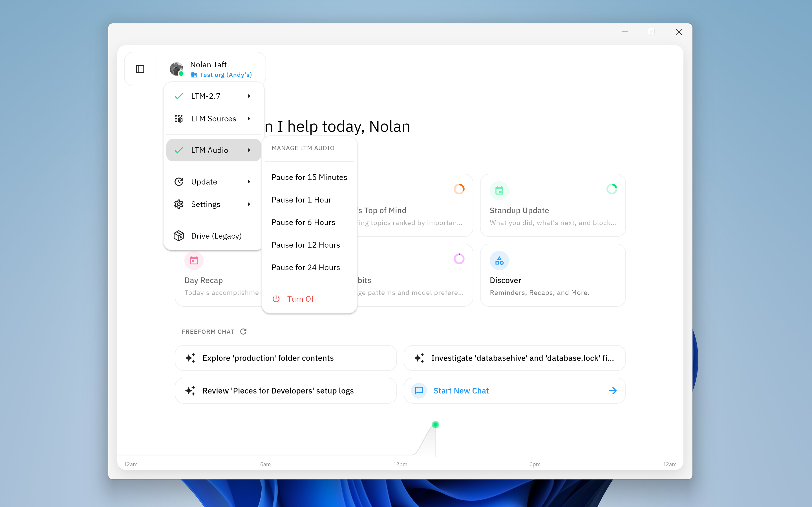This screenshot has height=507, width=812.
Task: Click the Discover shapes icon
Action: pyautogui.click(x=499, y=261)
